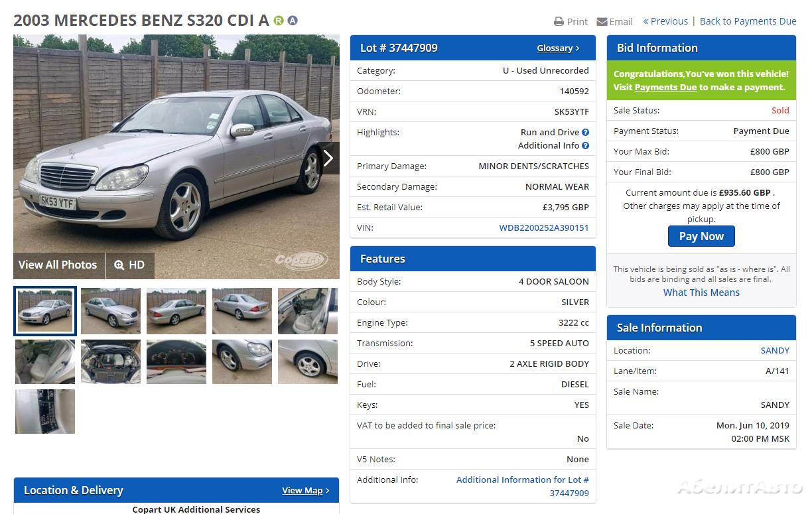Image resolution: width=812 pixels, height=514 pixels.
Task: Click Back to Payments Due
Action: [748, 21]
